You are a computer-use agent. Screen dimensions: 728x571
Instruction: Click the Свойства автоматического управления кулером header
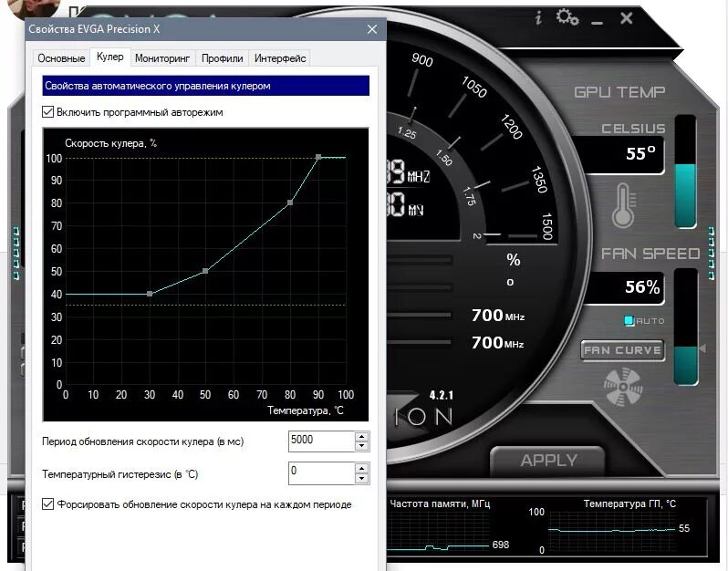[x=205, y=86]
